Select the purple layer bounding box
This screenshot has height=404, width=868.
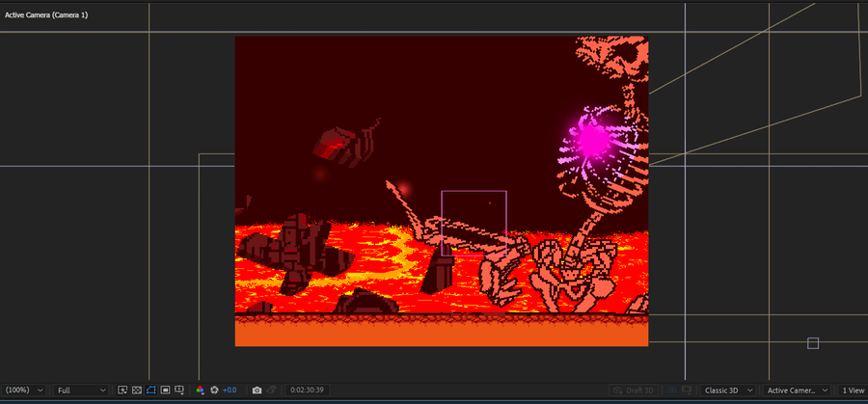point(474,223)
